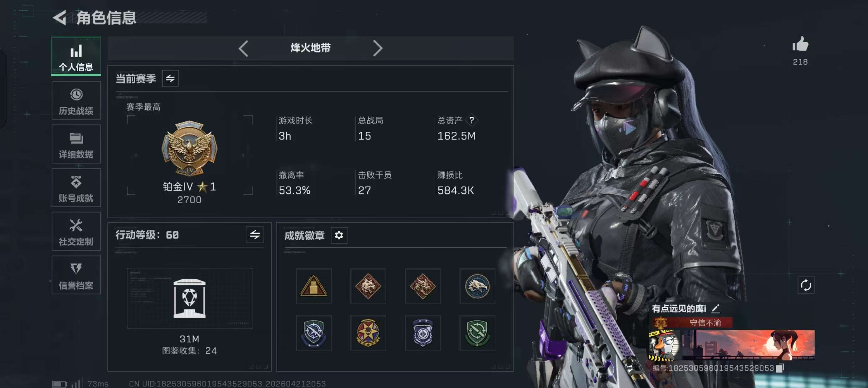868x388 pixels.
Task: Select the eagle head achievement badge
Action: tap(477, 286)
